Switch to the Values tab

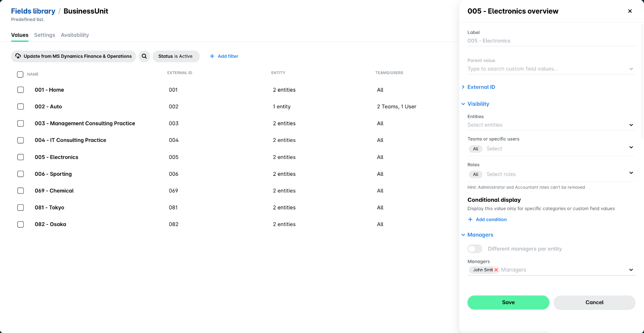coord(20,35)
